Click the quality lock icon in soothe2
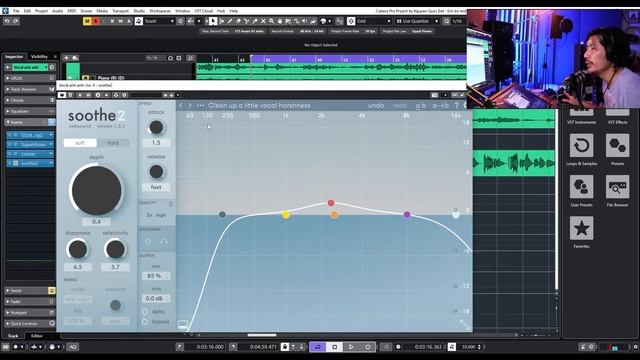Image resolution: width=640 pixels, height=360 pixels. (171, 203)
